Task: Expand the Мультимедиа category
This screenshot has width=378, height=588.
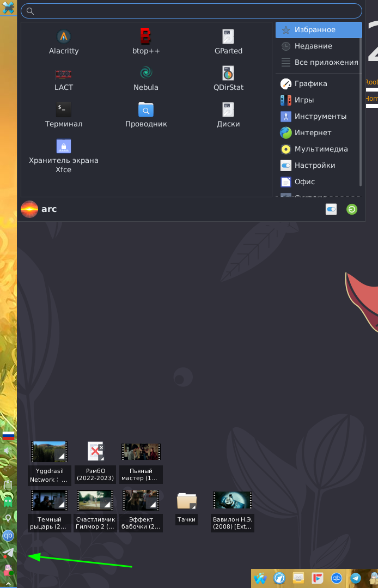Action: [x=321, y=149]
